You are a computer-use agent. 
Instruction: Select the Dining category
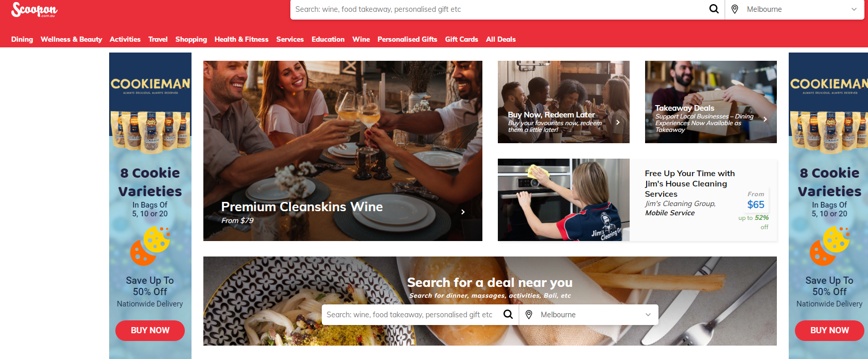22,39
